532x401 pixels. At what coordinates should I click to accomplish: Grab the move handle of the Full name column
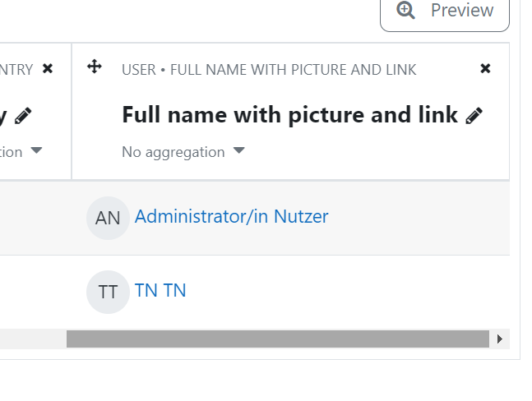[x=95, y=67]
